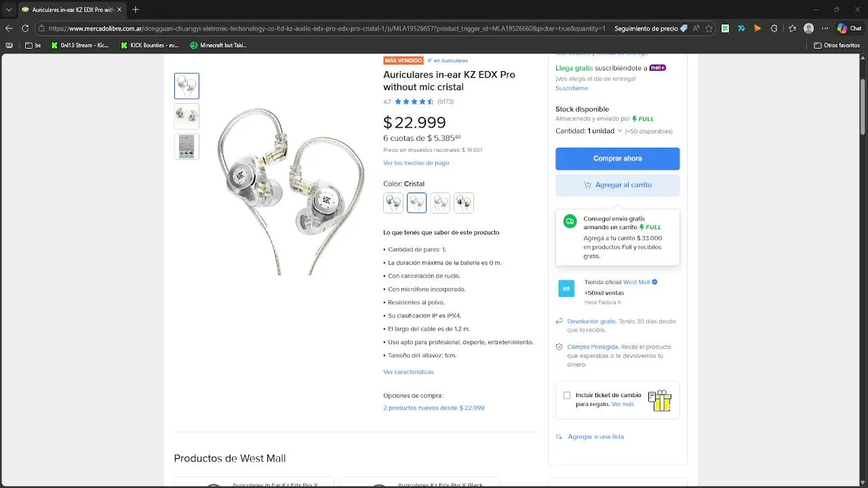868x488 pixels.
Task: Click Agregar al carrito button
Action: point(617,185)
